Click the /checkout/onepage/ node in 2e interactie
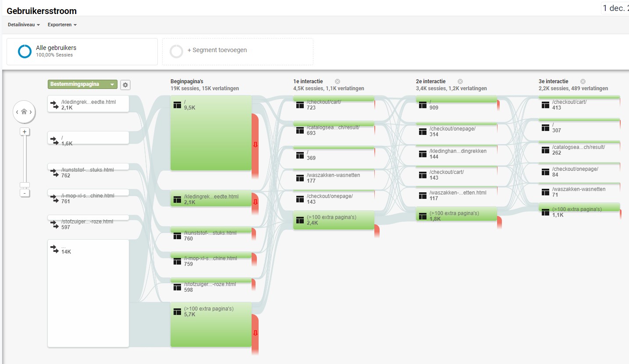629x364 pixels. tap(456, 131)
